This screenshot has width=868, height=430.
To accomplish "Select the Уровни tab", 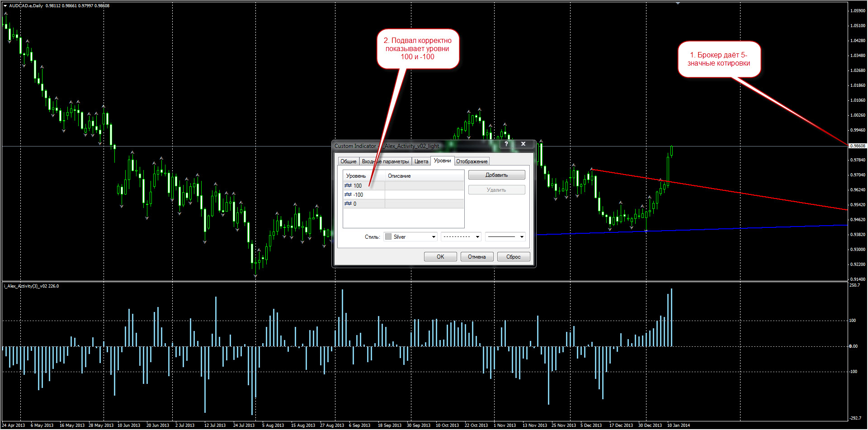I will (442, 161).
